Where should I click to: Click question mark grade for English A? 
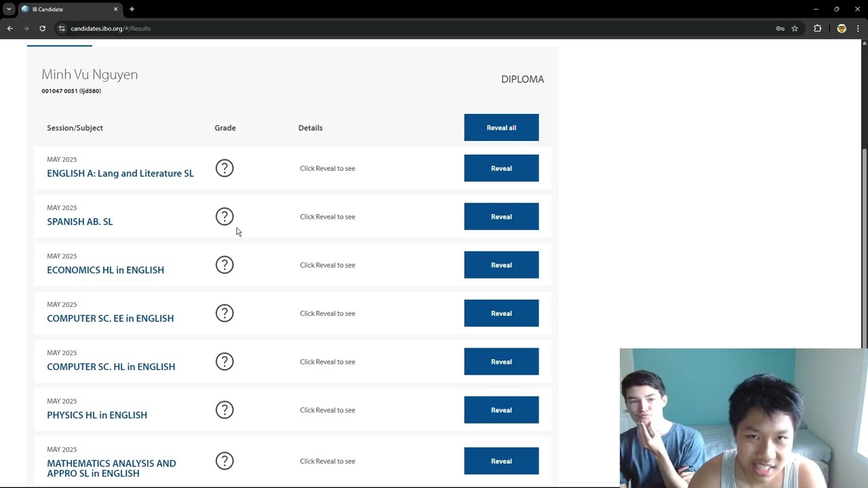click(x=224, y=168)
